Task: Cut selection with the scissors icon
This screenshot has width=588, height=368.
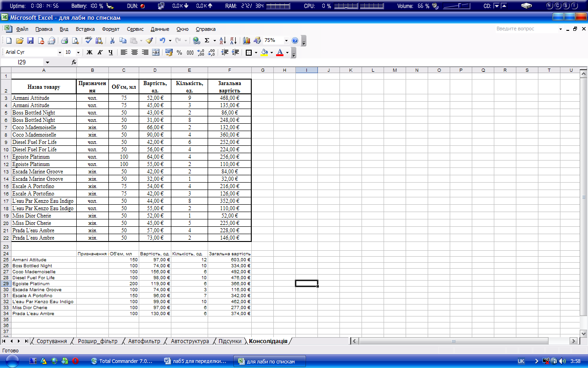Action: tap(112, 40)
